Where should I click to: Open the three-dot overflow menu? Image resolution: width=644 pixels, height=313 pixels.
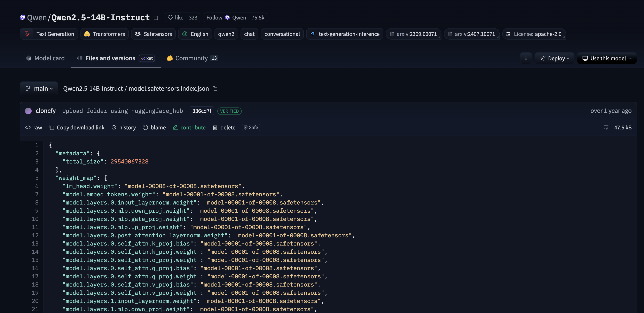[x=526, y=58]
